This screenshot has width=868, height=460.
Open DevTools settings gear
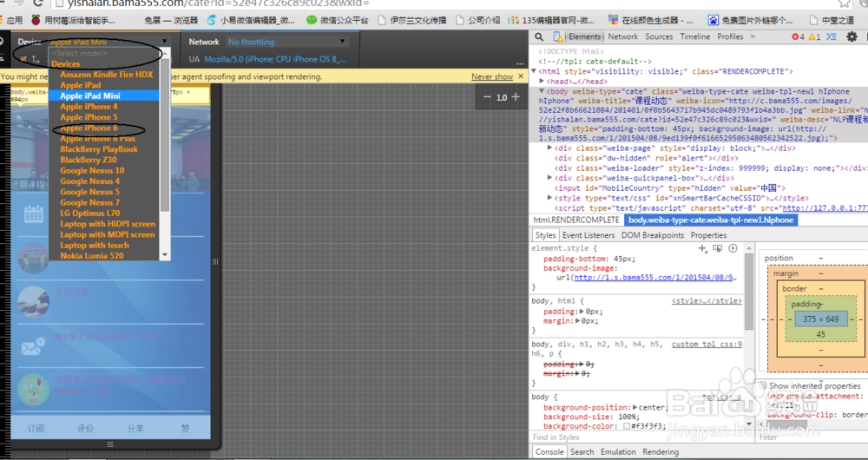[852, 36]
